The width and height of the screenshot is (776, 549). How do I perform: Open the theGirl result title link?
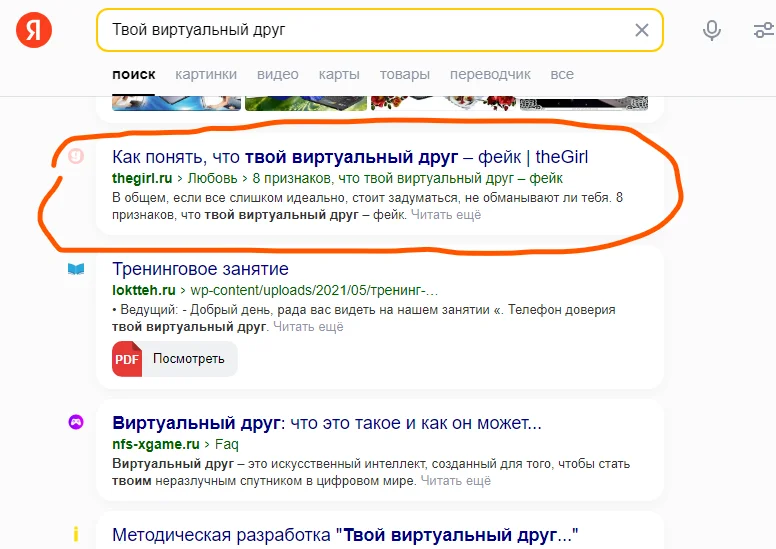click(350, 157)
